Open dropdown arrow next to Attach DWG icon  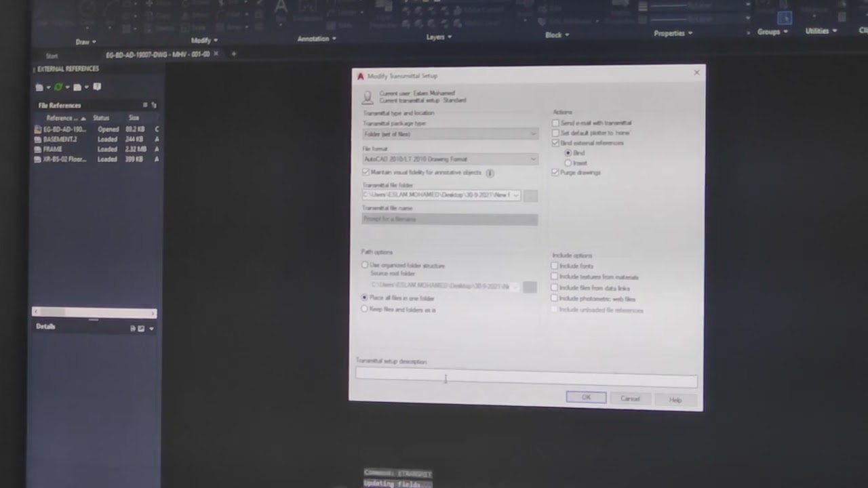pos(48,87)
